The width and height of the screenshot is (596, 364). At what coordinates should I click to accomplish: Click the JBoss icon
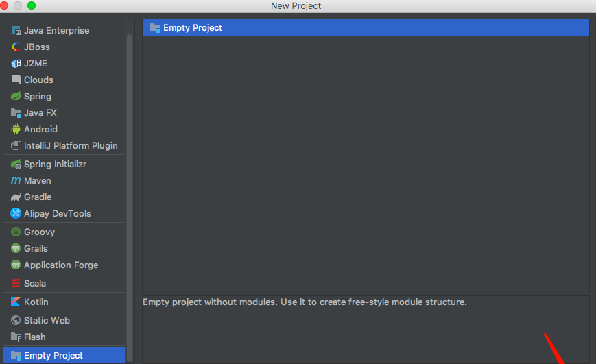(x=16, y=47)
